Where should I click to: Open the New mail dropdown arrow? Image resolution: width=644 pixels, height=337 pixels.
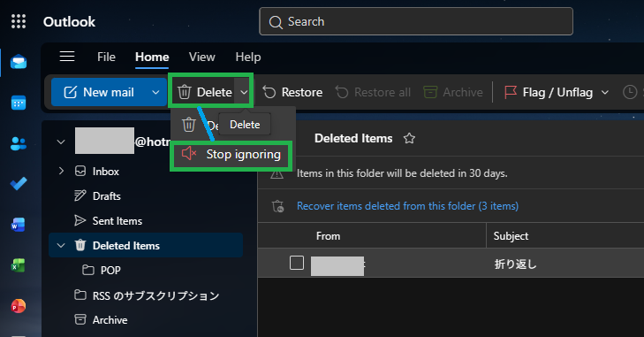coord(155,92)
